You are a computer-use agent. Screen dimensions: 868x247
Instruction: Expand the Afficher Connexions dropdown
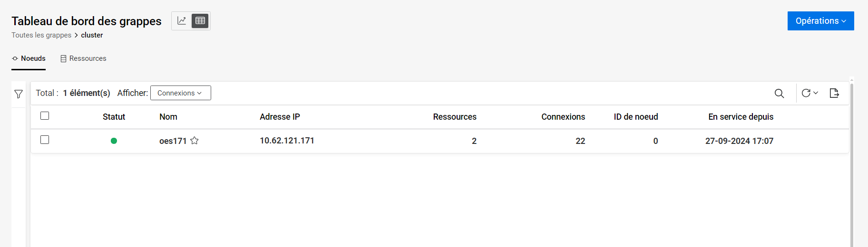(180, 93)
